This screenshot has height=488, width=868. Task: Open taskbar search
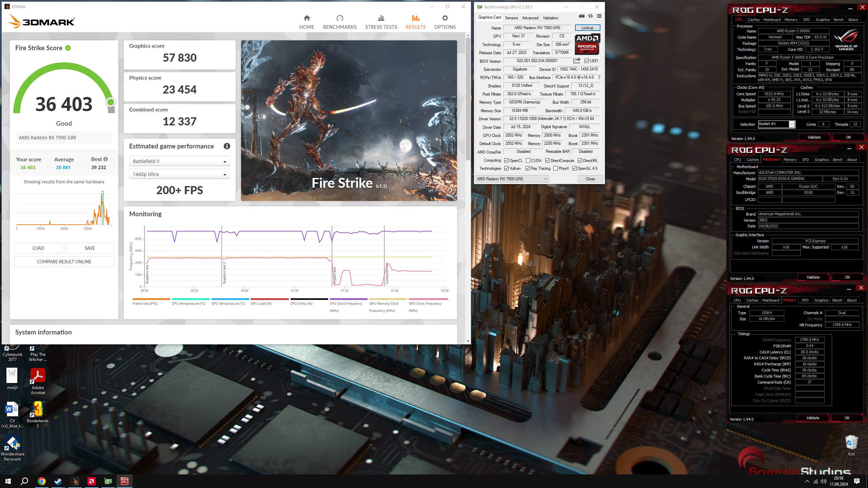click(x=24, y=481)
